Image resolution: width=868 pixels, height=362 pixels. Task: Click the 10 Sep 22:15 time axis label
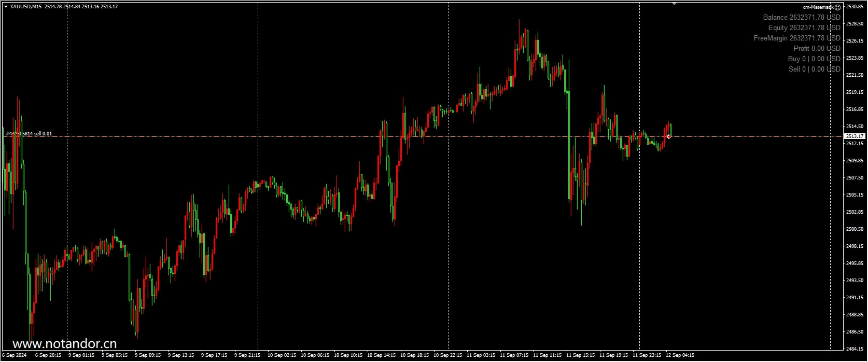click(447, 355)
